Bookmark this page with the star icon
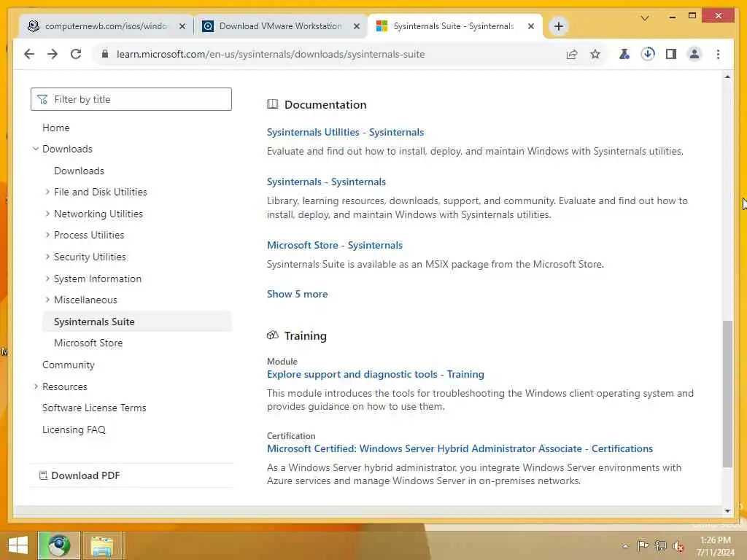Image resolution: width=747 pixels, height=560 pixels. (595, 54)
